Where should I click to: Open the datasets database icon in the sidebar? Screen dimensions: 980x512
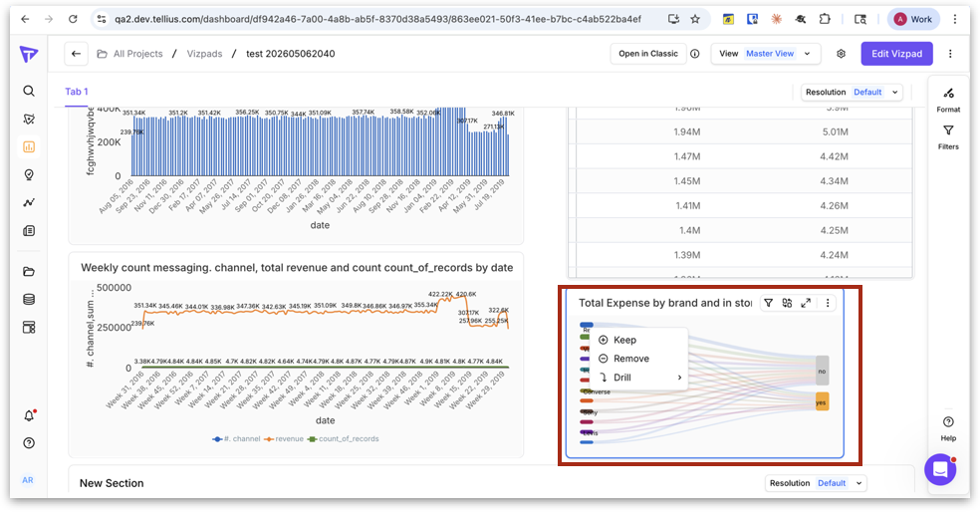(x=29, y=300)
